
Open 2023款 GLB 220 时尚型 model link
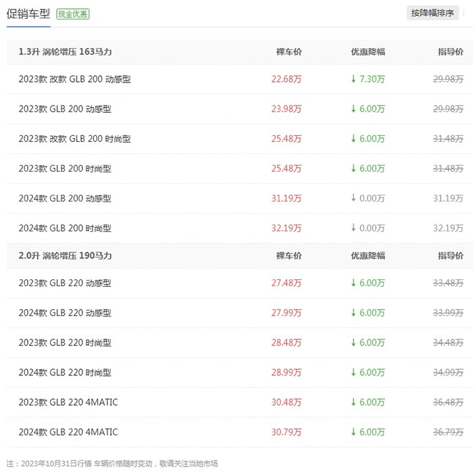click(x=65, y=342)
